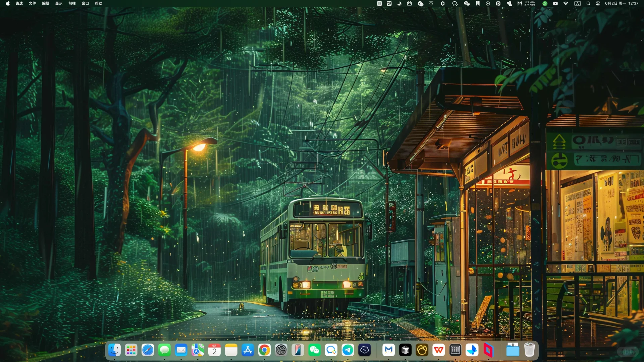The image size is (644, 362).
Task: Open Spotlight search in the menu bar
Action: click(588, 3)
